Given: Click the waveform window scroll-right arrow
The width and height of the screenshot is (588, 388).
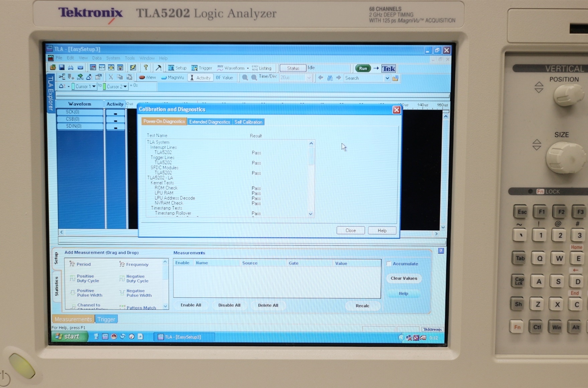Looking at the screenshot, I should 436,234.
